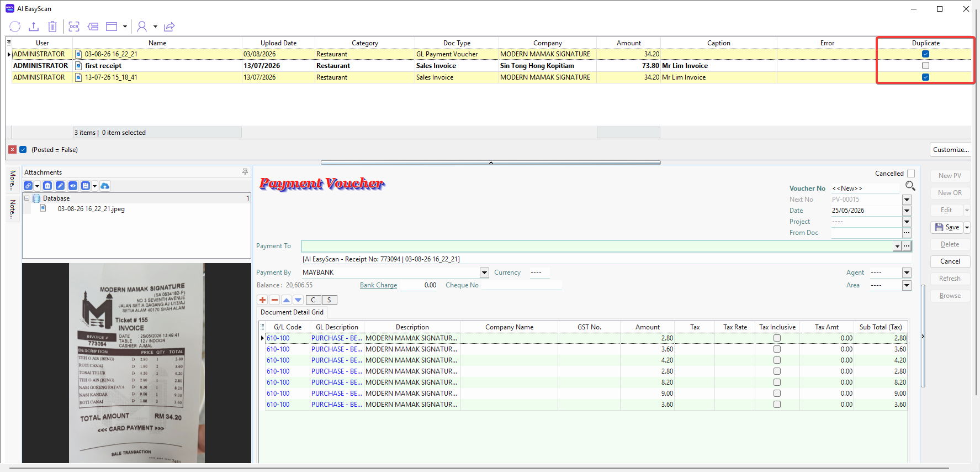Click the splitter collapse handle above the voucher
This screenshot has height=472, width=980.
coord(491,162)
